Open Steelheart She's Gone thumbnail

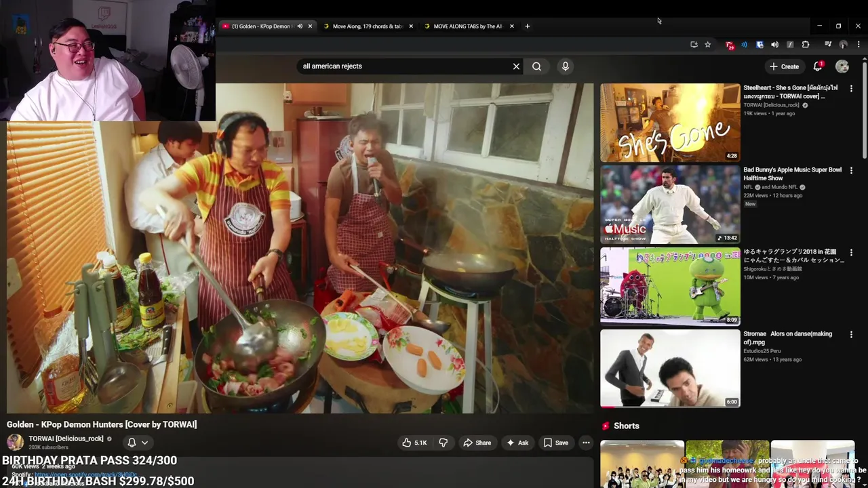pyautogui.click(x=670, y=123)
